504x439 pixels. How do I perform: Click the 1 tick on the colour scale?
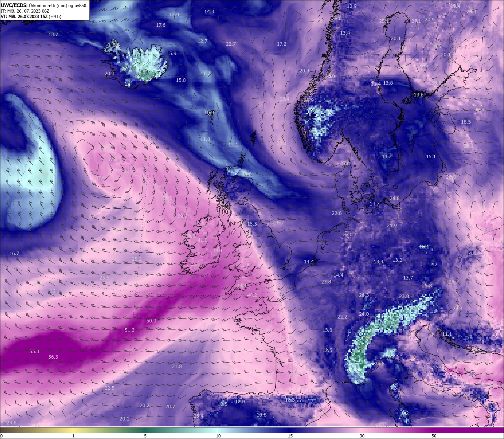[74, 436]
